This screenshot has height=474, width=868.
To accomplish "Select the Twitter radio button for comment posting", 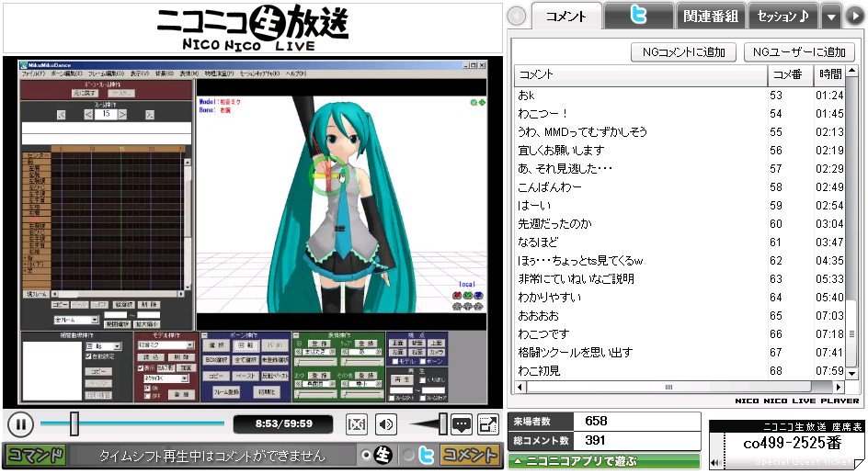I will 408,456.
